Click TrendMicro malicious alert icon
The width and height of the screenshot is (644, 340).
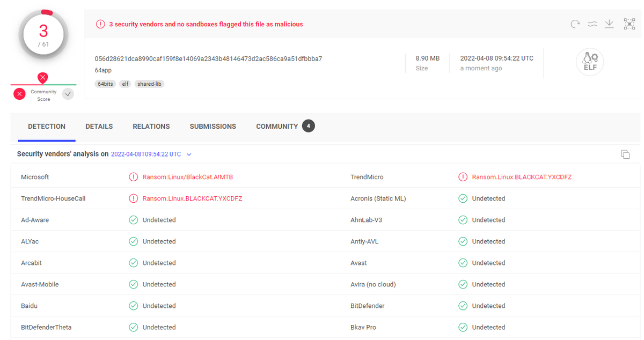[463, 177]
